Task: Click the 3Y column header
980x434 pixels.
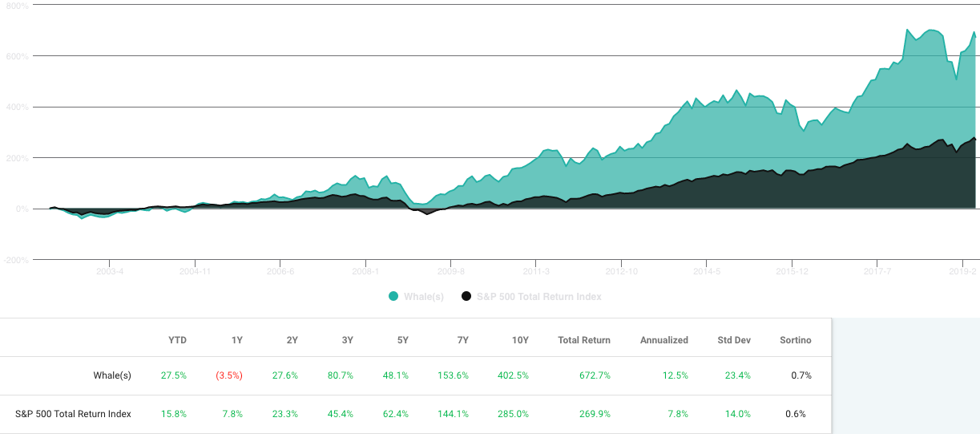Action: tap(348, 340)
